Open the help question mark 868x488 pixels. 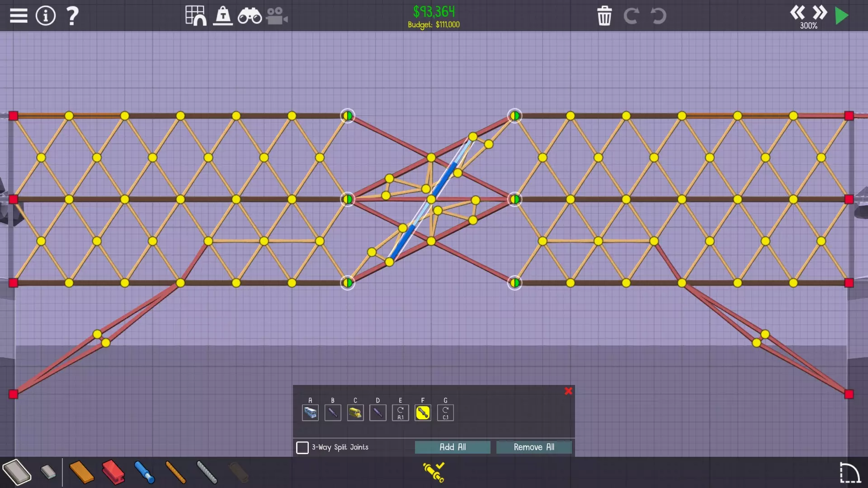(x=72, y=16)
